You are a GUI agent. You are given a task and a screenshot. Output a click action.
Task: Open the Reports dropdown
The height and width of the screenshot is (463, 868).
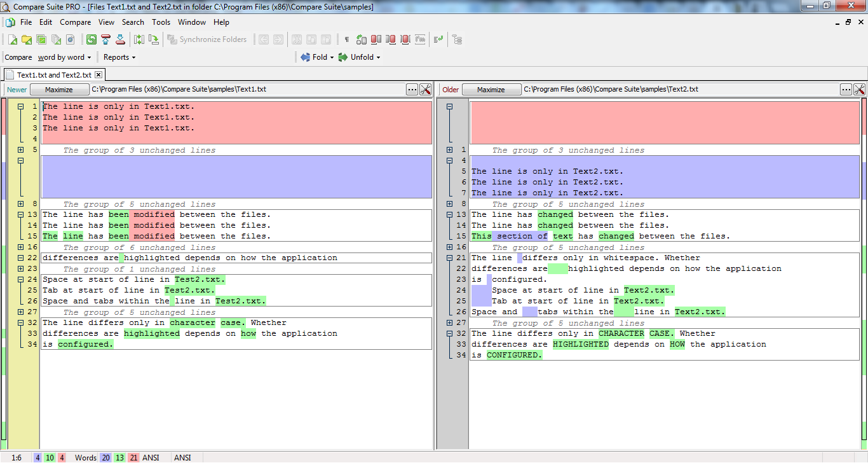119,57
